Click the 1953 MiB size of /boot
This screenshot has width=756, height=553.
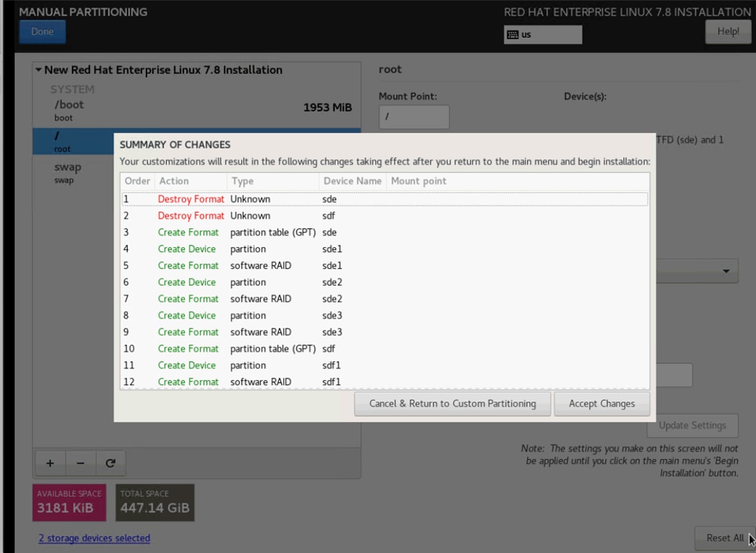tap(328, 108)
